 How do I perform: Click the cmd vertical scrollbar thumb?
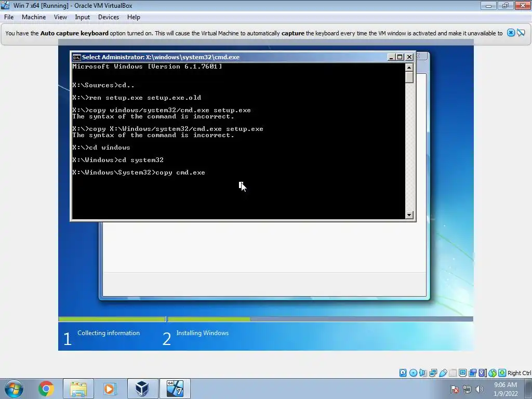[409, 77]
